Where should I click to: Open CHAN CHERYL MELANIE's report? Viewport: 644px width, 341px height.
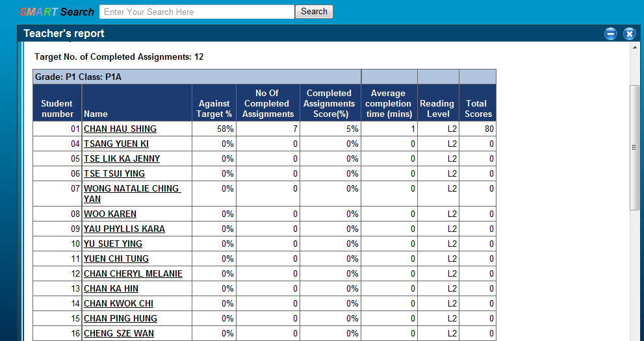click(x=133, y=273)
